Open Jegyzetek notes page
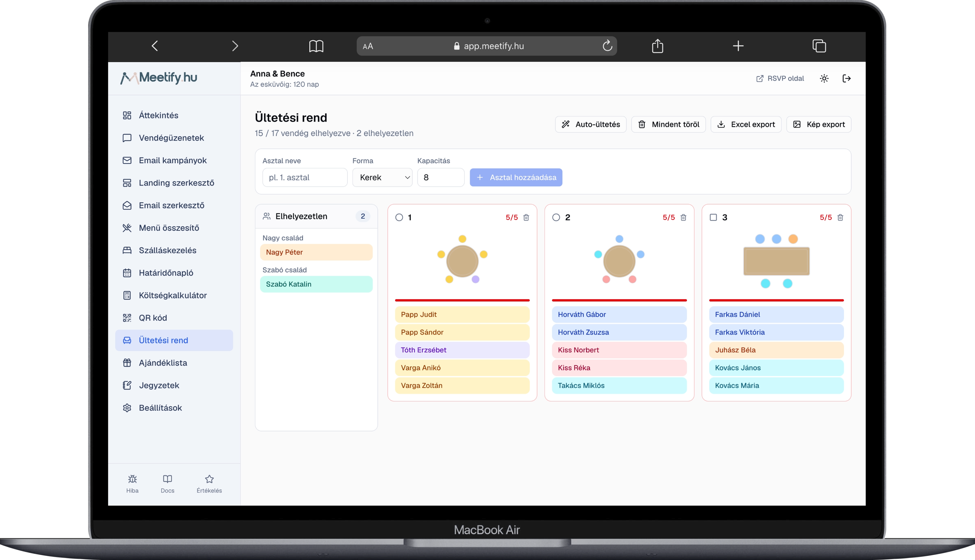The image size is (975, 560). [x=174, y=386]
